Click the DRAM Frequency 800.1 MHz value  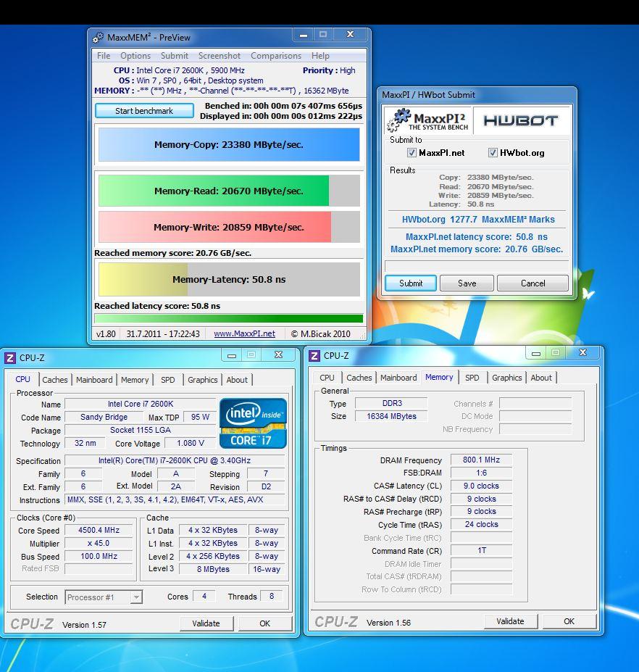tap(481, 460)
